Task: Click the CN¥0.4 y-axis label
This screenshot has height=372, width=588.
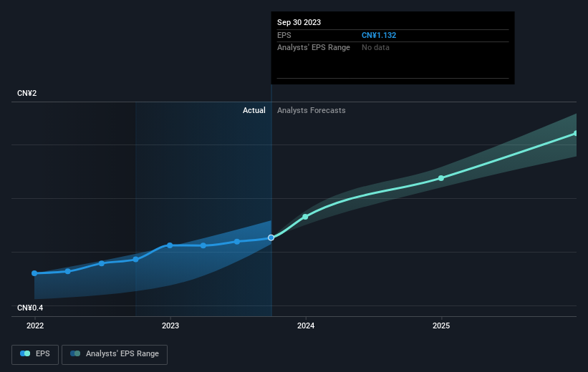Action: (x=30, y=308)
